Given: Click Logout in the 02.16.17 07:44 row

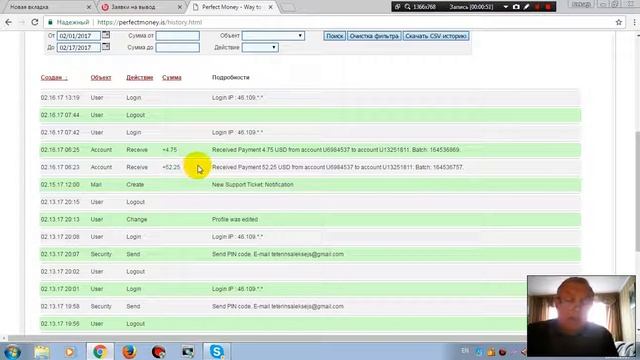Looking at the screenshot, I should pyautogui.click(x=136, y=115).
